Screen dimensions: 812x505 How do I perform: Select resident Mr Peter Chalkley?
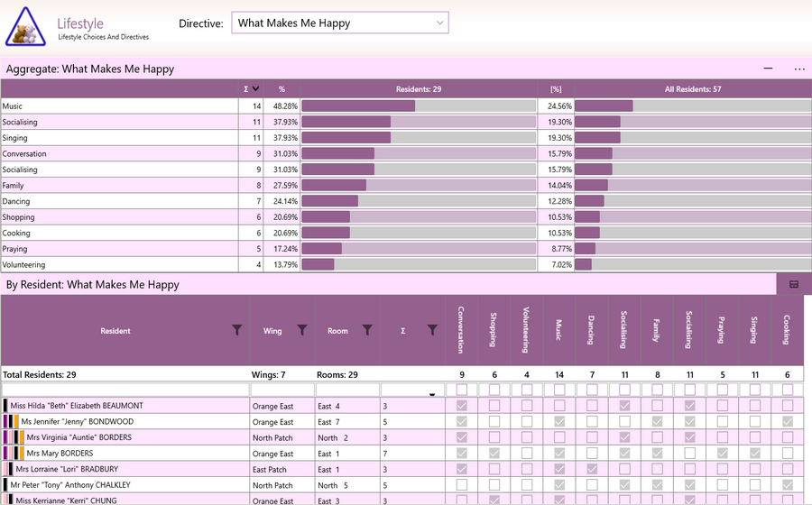coord(70,485)
